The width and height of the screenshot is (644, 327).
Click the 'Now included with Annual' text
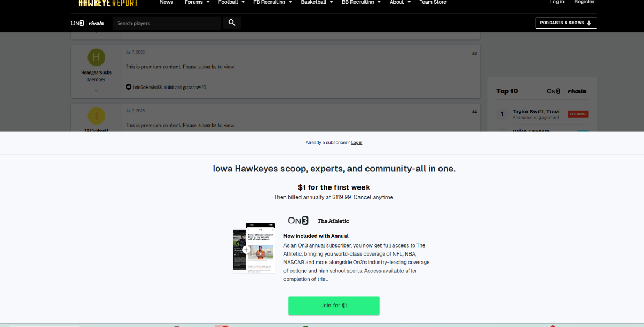(x=316, y=236)
